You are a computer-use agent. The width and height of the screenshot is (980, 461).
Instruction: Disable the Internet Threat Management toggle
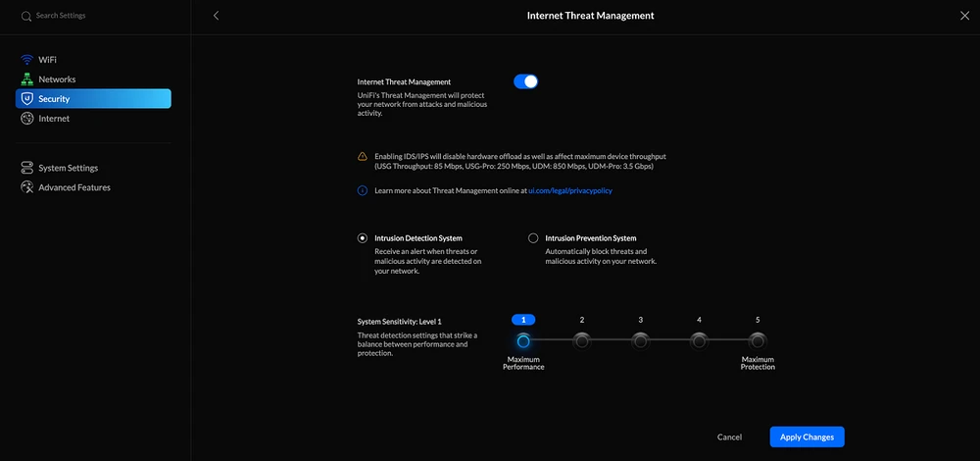coord(525,81)
